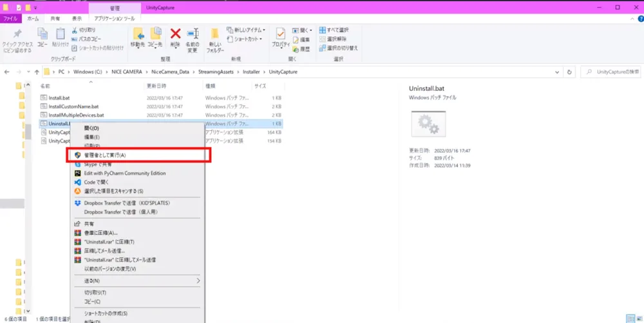This screenshot has height=323, width=644.
Task: Click Select all (すべて選択)
Action: click(x=334, y=30)
